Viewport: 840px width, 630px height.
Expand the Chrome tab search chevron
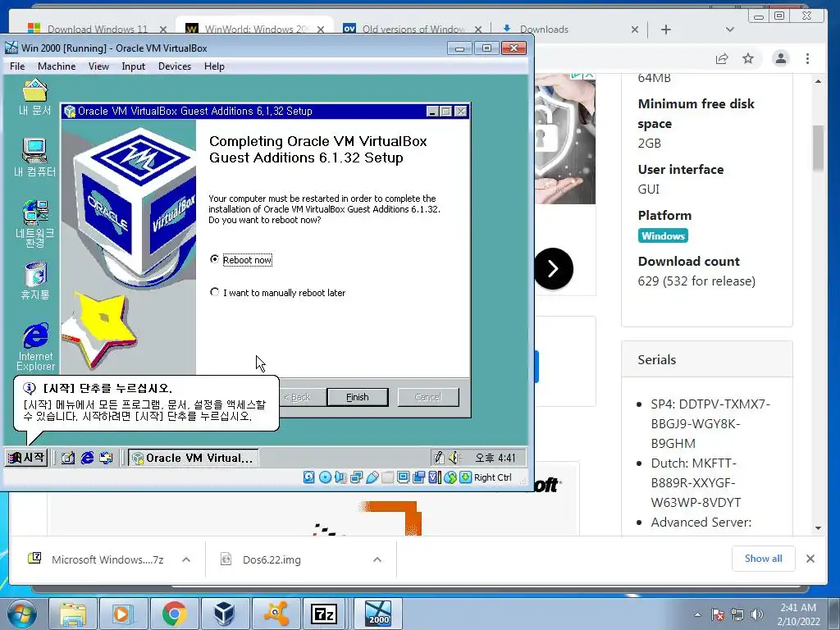point(729,30)
